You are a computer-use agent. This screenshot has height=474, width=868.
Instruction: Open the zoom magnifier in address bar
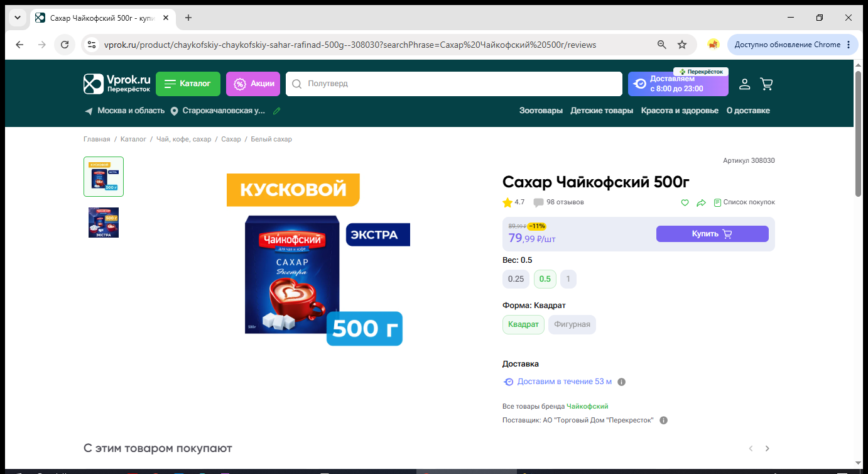[661, 45]
